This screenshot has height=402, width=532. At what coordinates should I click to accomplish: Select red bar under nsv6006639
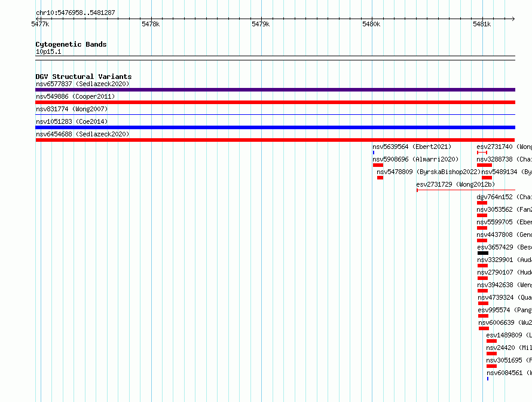pos(484,328)
